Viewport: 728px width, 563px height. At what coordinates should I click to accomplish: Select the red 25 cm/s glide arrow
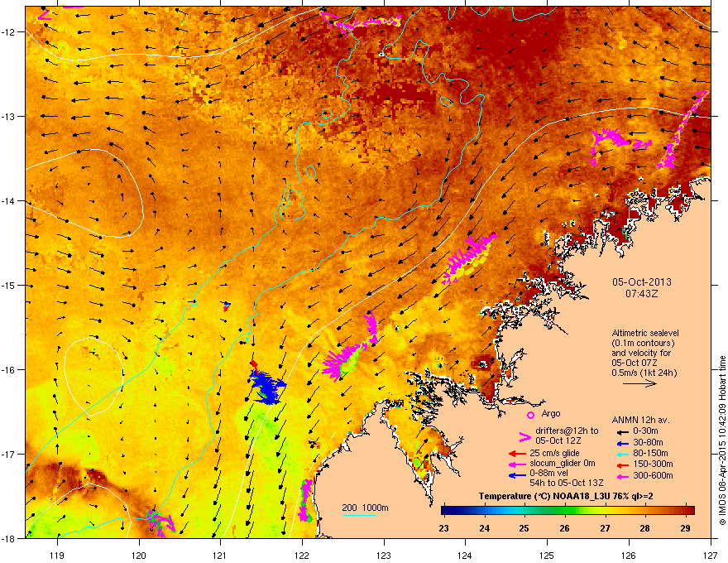pos(517,454)
